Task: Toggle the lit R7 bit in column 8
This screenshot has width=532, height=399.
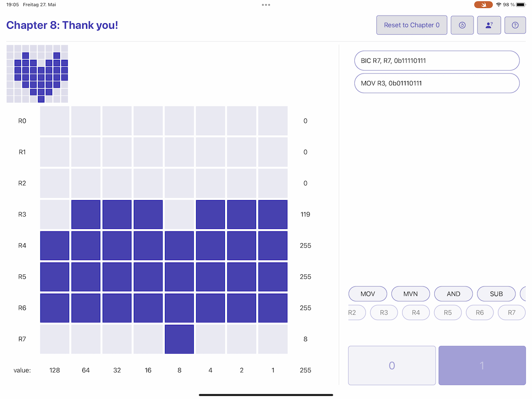Action: point(179,339)
